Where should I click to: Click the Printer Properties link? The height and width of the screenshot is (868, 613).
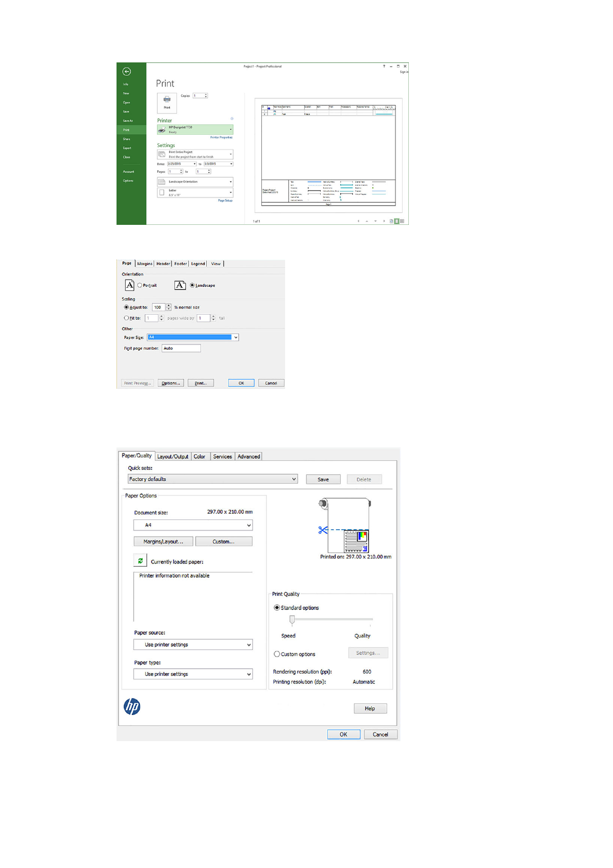[221, 138]
